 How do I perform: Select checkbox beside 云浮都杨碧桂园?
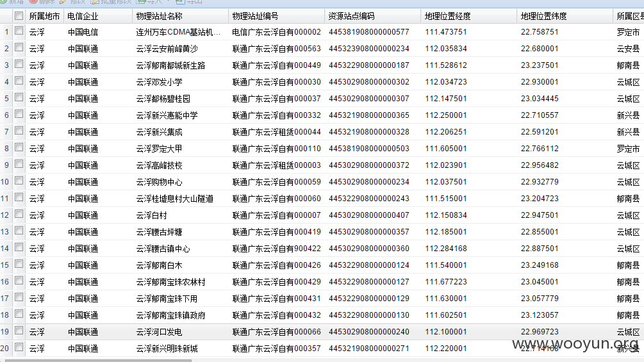tap(19, 97)
